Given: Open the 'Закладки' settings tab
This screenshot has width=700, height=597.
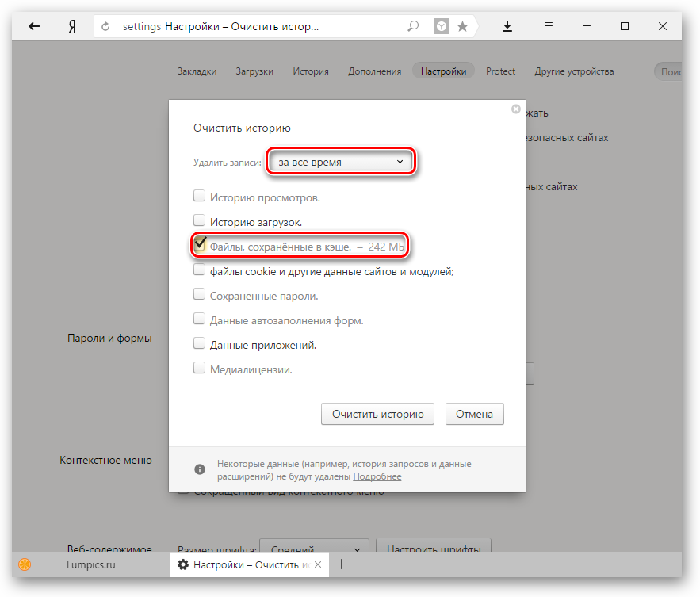Looking at the screenshot, I should [x=197, y=71].
